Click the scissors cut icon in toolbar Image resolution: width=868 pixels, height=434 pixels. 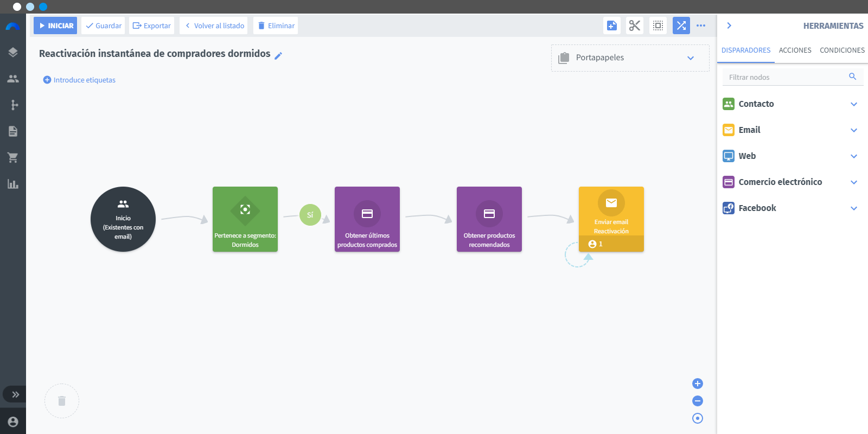click(635, 25)
